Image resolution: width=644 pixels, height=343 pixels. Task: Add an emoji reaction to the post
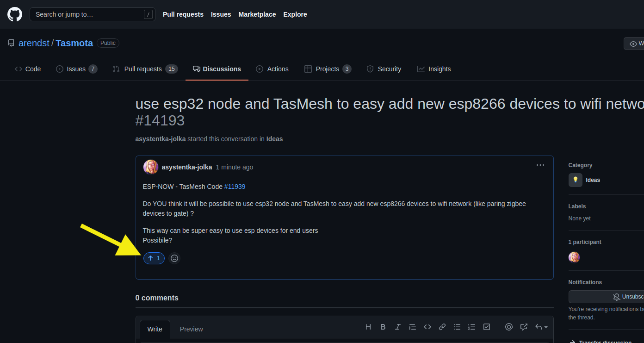click(x=174, y=258)
